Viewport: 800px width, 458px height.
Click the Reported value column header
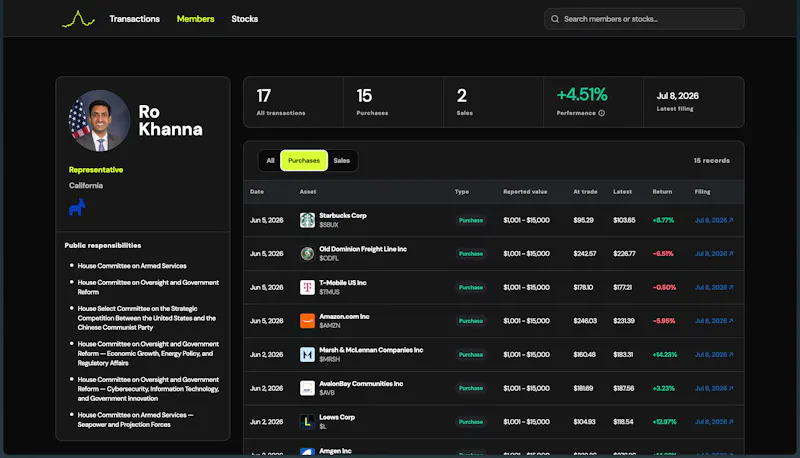click(x=525, y=192)
